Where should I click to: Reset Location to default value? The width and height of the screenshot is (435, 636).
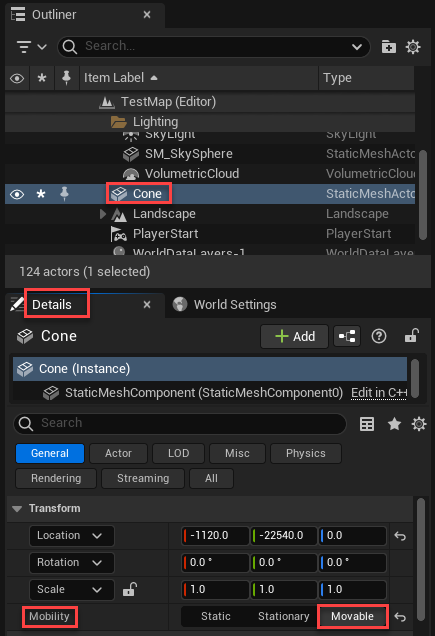point(400,536)
